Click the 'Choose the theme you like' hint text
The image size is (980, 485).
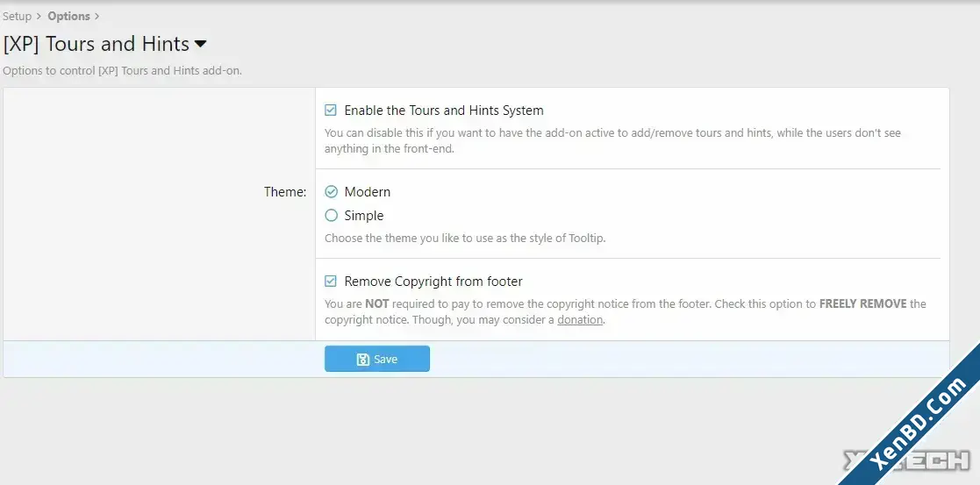point(465,239)
